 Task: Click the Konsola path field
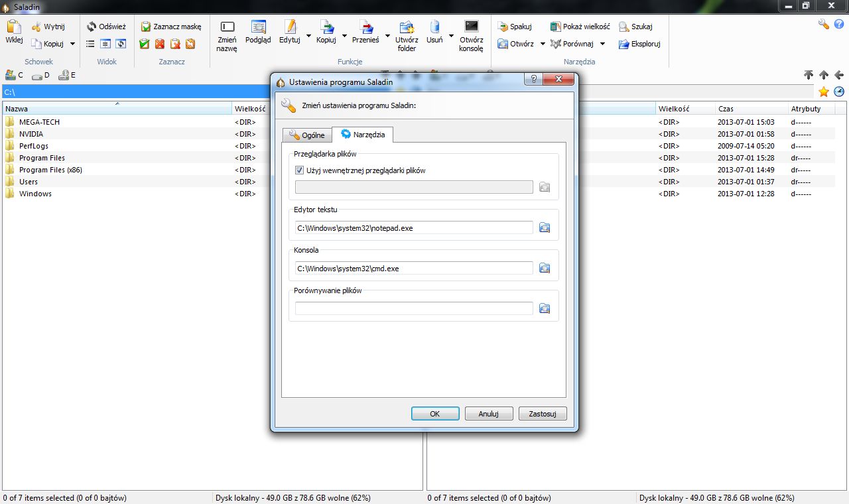point(414,269)
